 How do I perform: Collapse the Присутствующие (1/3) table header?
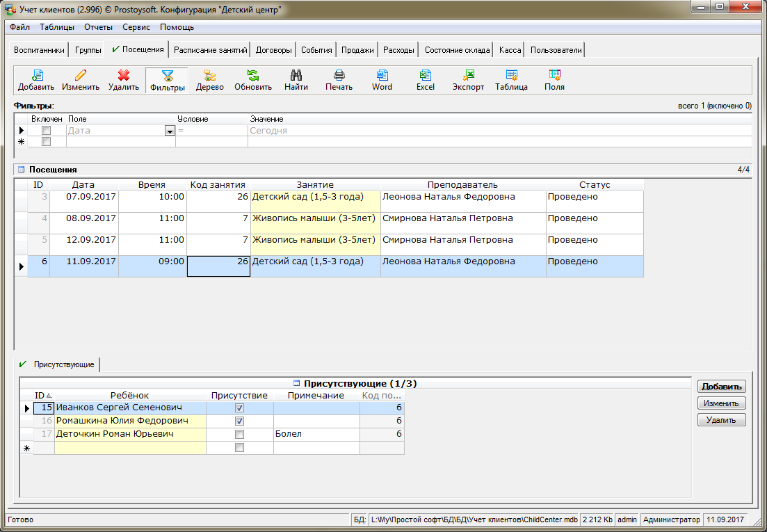(297, 383)
